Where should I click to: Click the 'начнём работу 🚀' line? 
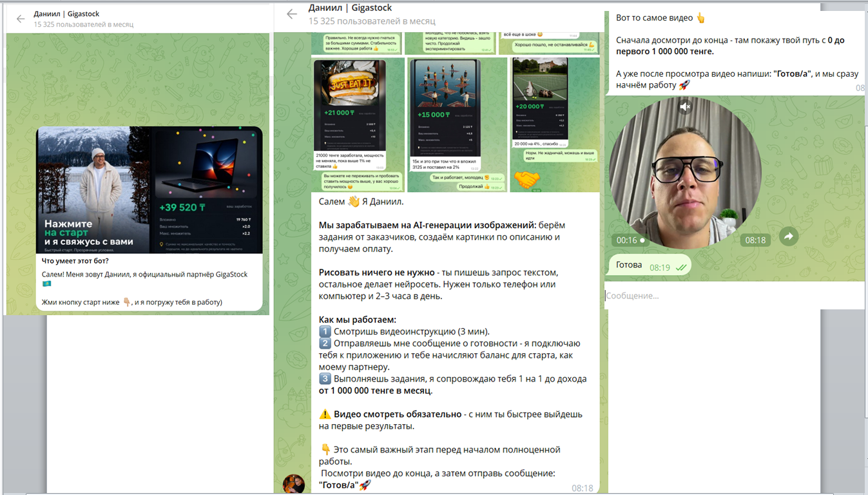click(653, 85)
